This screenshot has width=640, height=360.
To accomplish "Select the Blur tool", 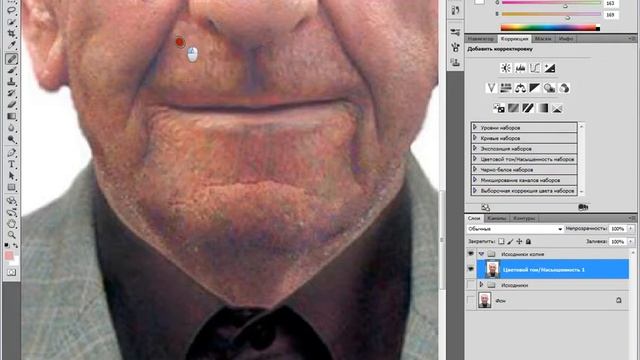I will pyautogui.click(x=11, y=128).
